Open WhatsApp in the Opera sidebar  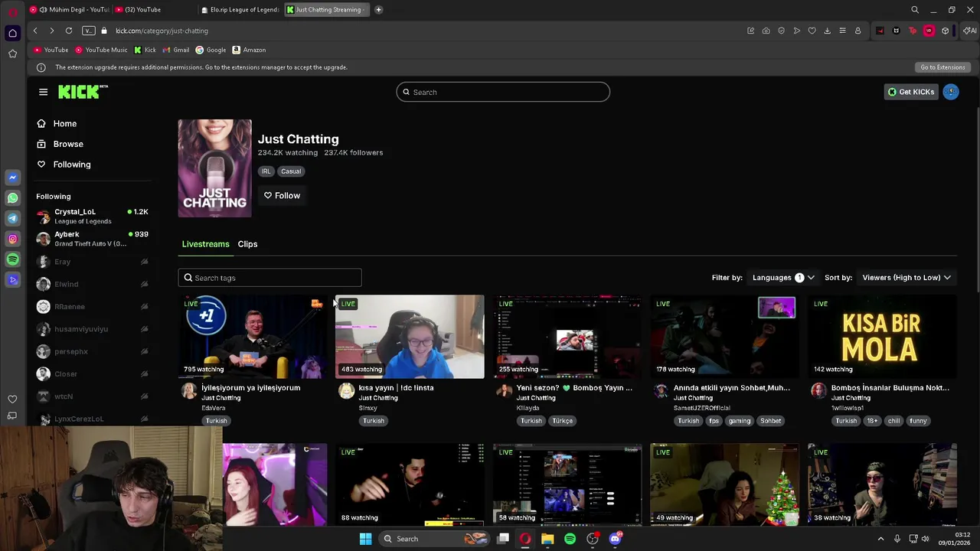pos(12,197)
